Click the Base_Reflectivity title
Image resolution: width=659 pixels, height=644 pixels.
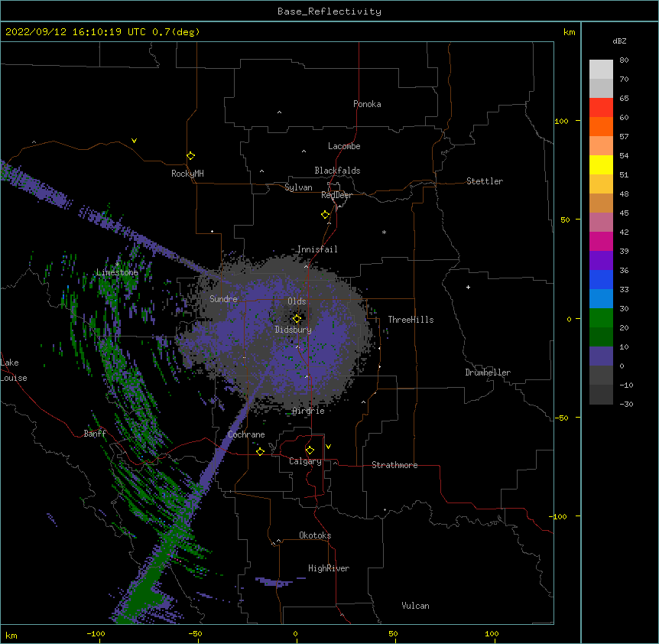[x=329, y=11]
